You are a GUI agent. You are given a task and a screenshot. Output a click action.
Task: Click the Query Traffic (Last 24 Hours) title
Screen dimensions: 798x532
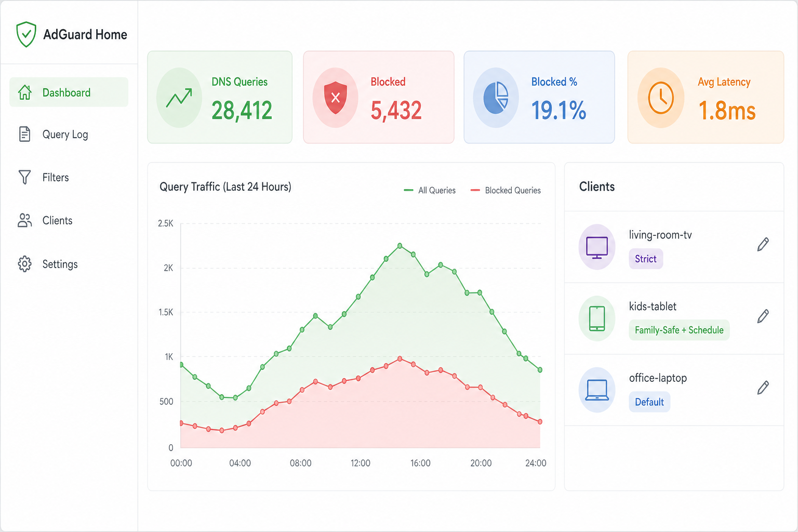coord(225,187)
